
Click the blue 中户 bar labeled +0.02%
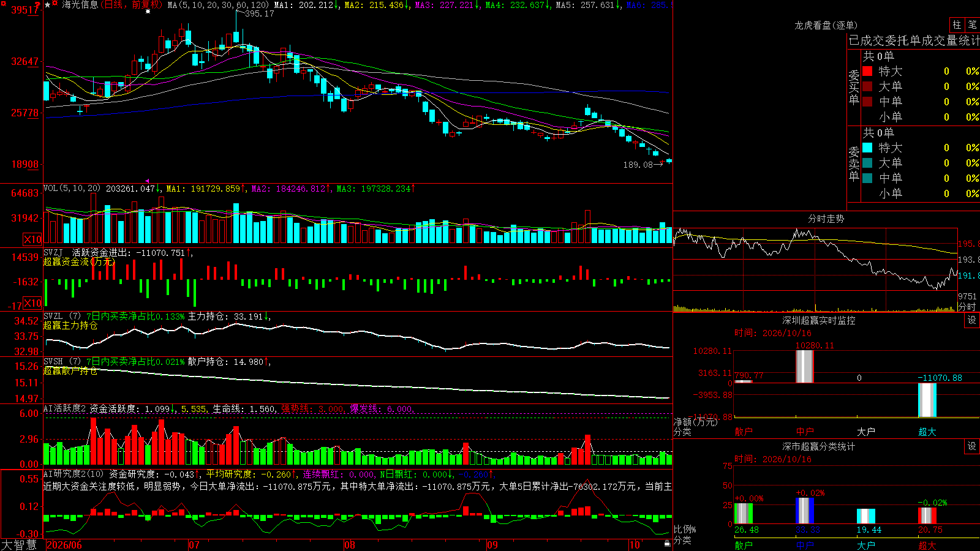[x=805, y=511]
